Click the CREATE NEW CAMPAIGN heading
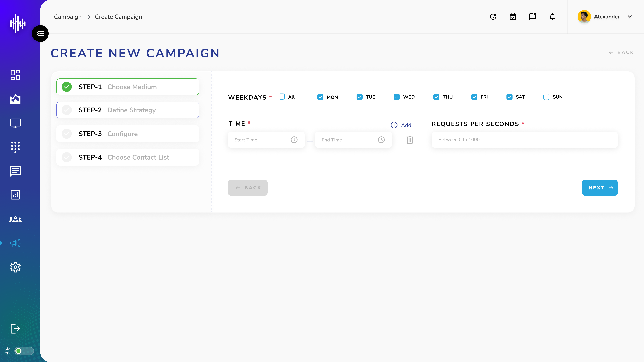Screen dimensions: 644x362 coord(135,53)
